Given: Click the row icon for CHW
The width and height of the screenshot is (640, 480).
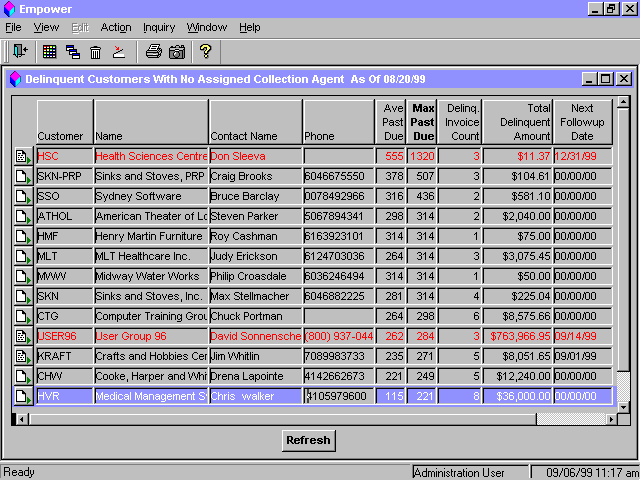Looking at the screenshot, I should coord(23,376).
